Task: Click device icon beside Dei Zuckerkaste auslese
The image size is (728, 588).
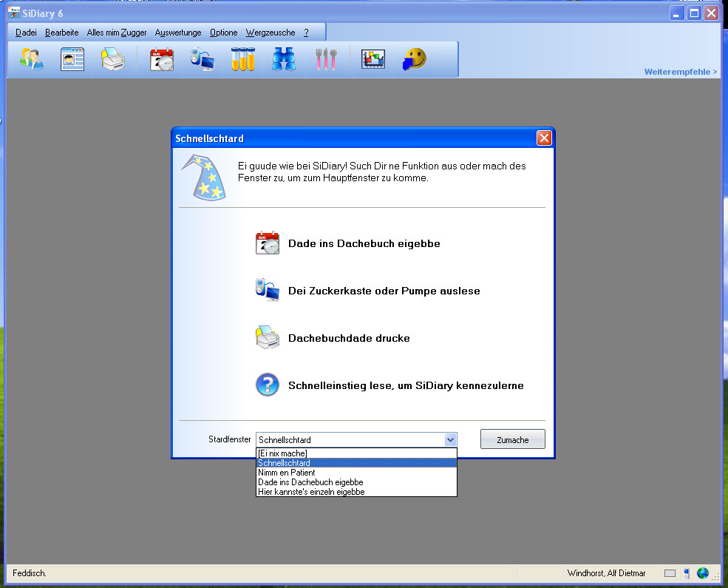Action: click(x=268, y=290)
